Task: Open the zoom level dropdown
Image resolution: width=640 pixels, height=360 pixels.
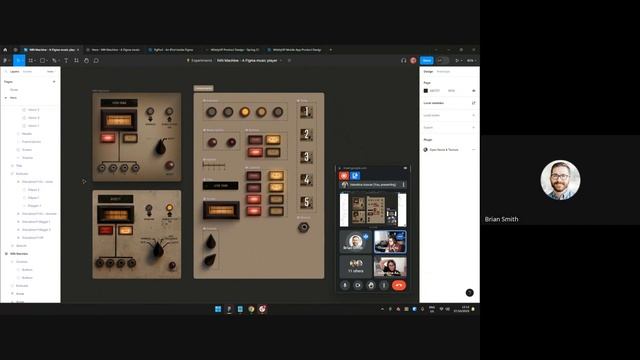Action: pyautogui.click(x=471, y=60)
